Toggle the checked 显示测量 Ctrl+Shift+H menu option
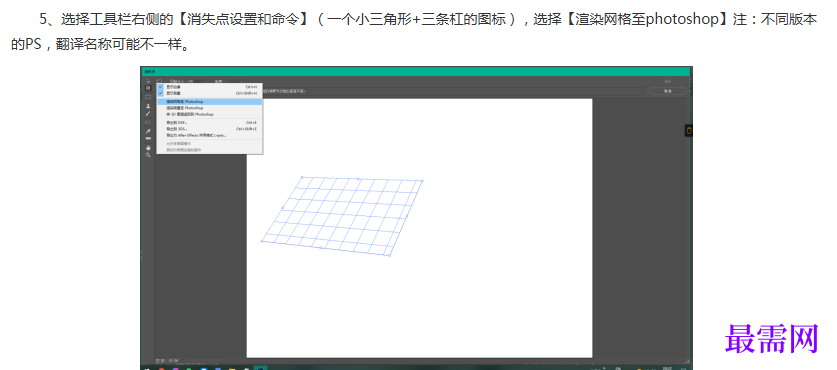 tap(210, 93)
